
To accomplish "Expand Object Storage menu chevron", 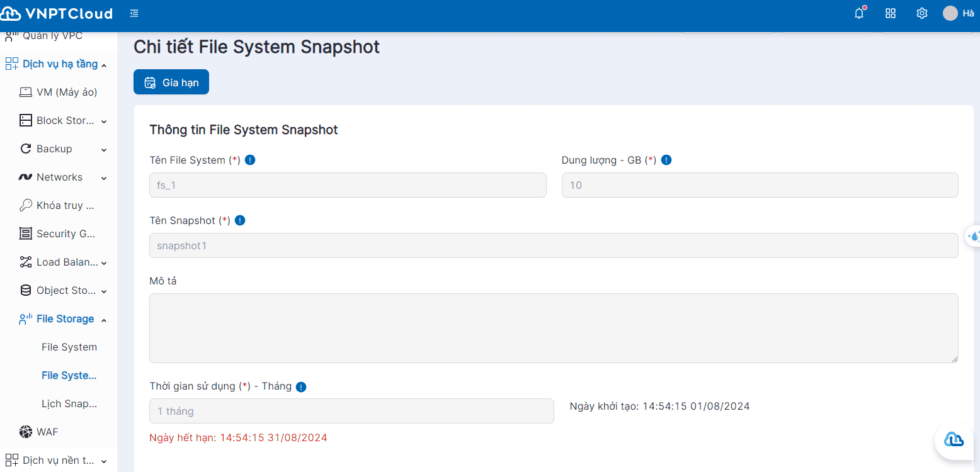I will click(104, 291).
